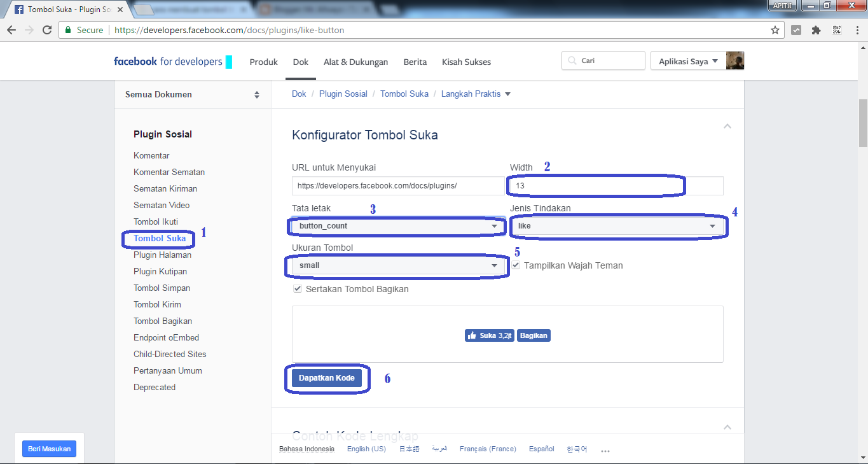
Task: Select Bahasa Indonesia language link
Action: pyautogui.click(x=307, y=449)
